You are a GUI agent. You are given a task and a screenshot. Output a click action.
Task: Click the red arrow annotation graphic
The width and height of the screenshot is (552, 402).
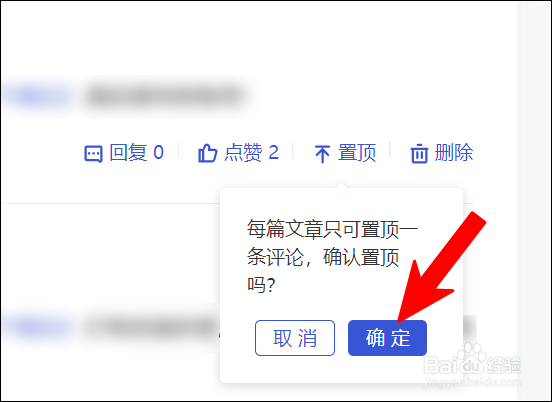coord(442,266)
